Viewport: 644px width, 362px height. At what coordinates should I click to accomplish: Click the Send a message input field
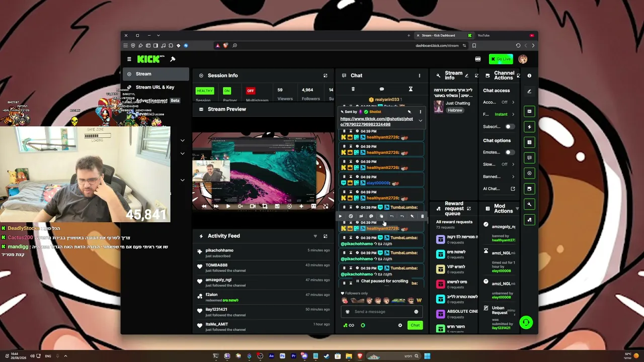tap(381, 312)
